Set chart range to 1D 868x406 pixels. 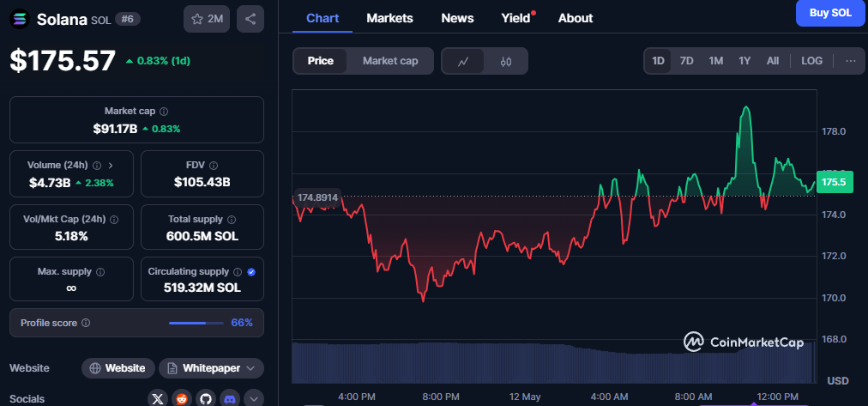pyautogui.click(x=658, y=61)
